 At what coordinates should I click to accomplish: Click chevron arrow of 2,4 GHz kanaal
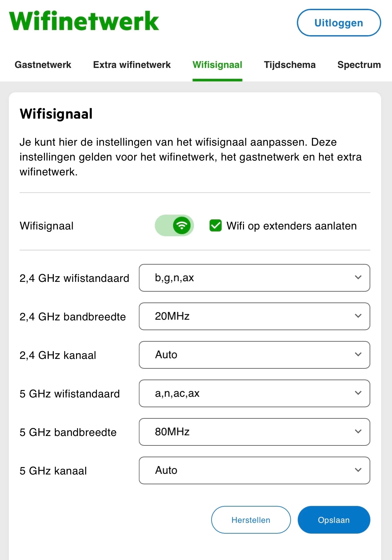[x=358, y=355]
